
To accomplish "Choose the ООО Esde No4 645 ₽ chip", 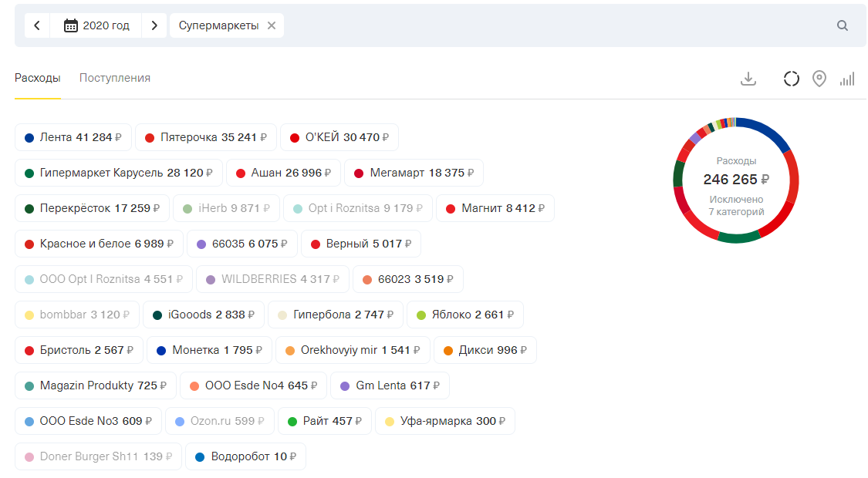I will click(x=254, y=385).
